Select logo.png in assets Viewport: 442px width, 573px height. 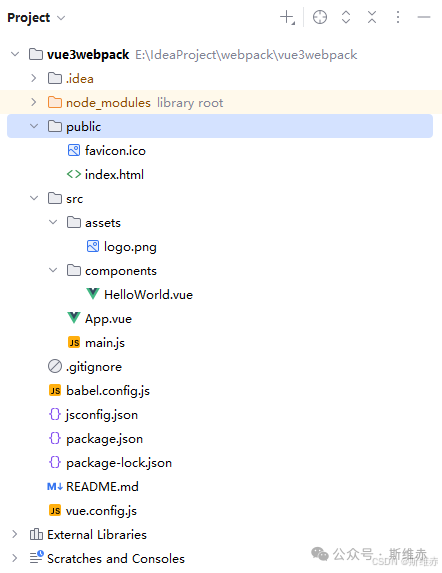pyautogui.click(x=130, y=247)
